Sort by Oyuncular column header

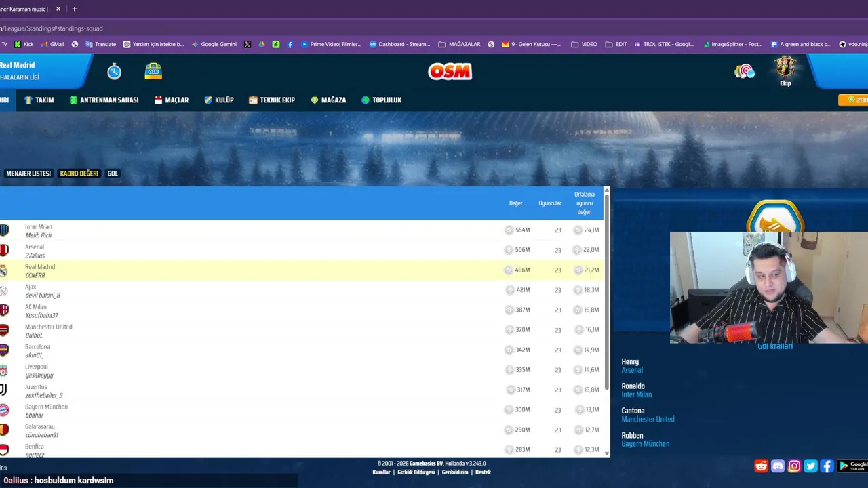click(x=550, y=203)
